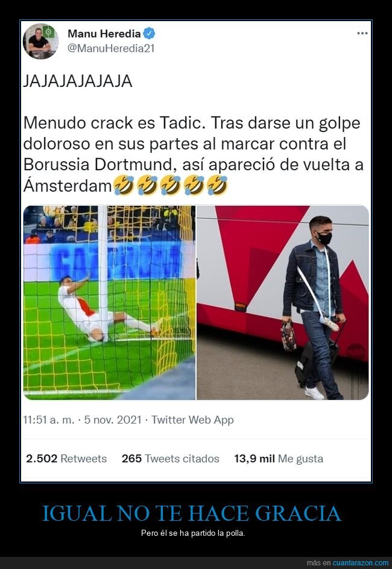Click the last laughing emoji in tweet

coord(217,185)
